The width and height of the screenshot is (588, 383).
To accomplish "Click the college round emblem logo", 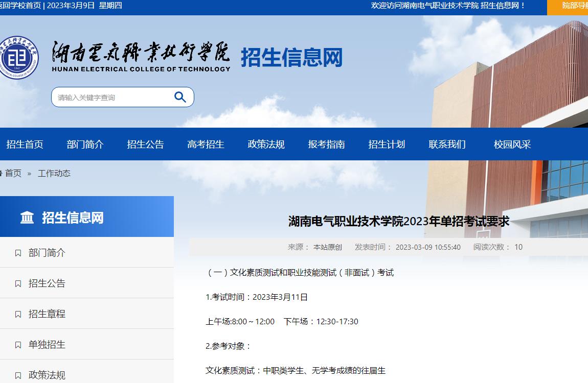I will click(x=18, y=57).
